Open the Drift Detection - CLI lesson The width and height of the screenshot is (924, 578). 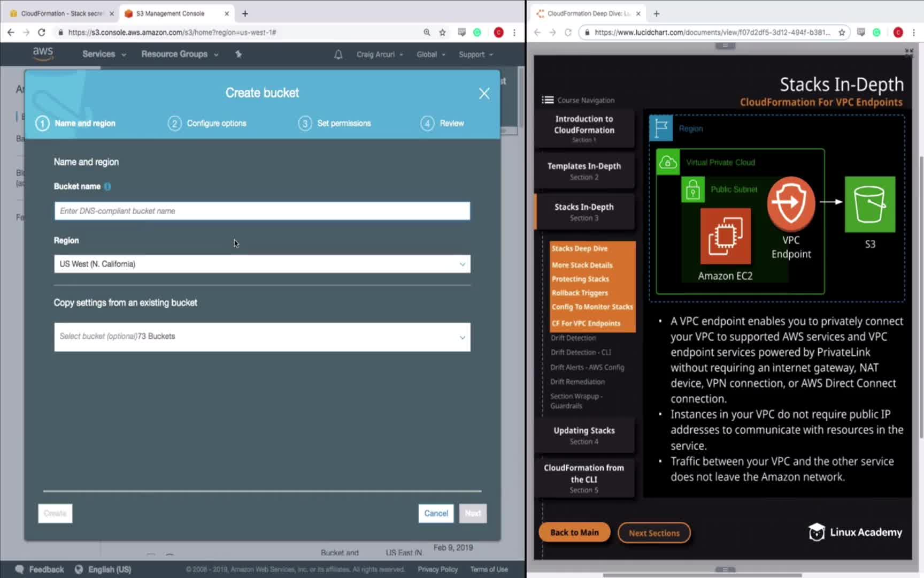tap(581, 352)
